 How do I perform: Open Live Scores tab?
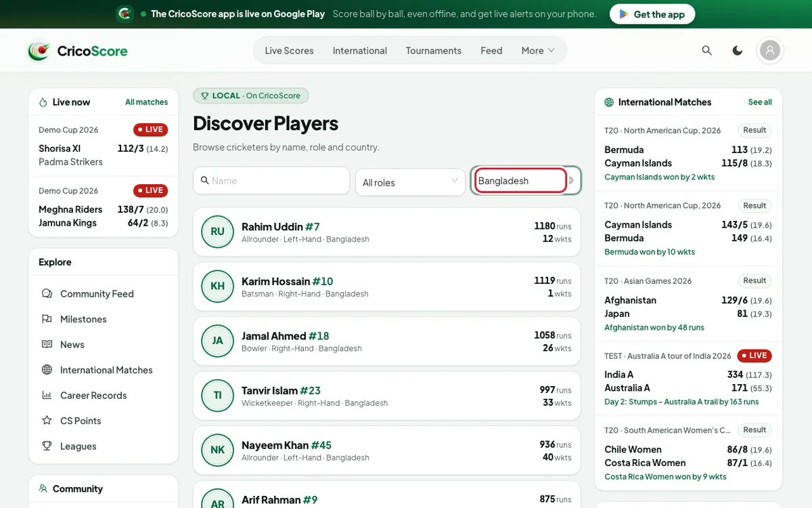coord(289,51)
